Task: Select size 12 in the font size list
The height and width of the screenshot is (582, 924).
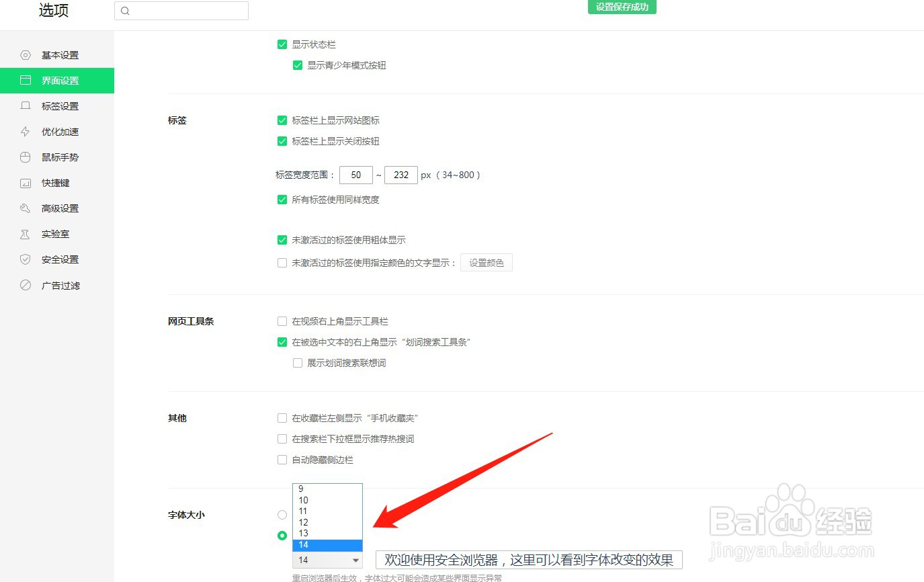Action: (302, 522)
